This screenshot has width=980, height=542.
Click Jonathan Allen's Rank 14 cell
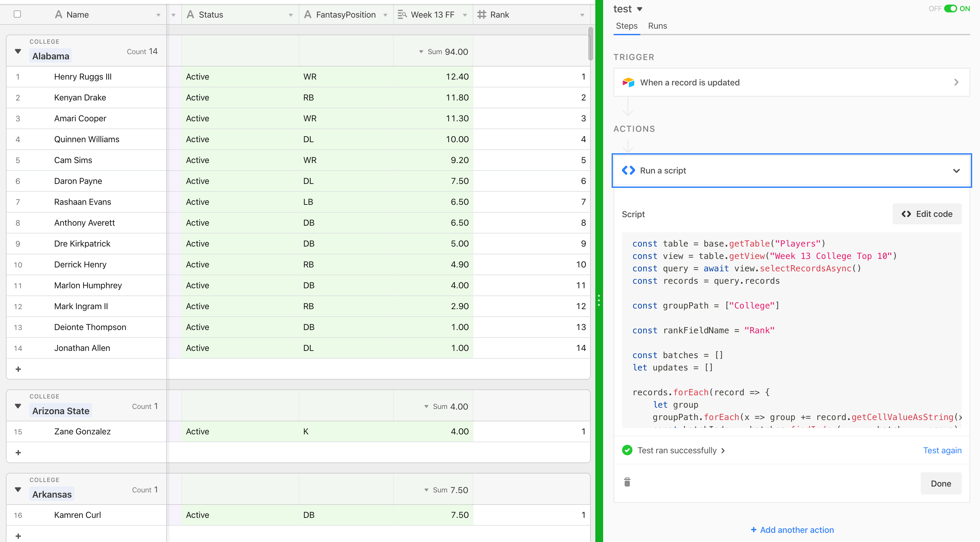point(531,348)
